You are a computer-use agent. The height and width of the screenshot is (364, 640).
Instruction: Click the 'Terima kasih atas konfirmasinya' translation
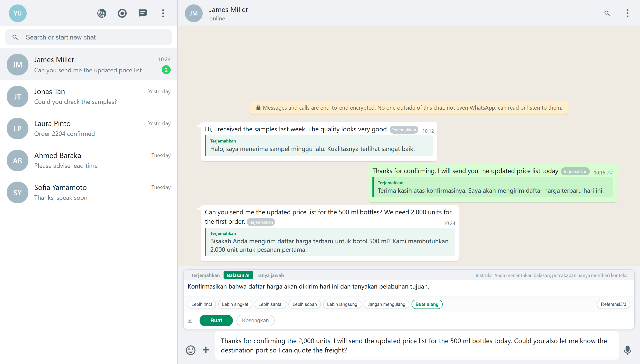click(493, 187)
